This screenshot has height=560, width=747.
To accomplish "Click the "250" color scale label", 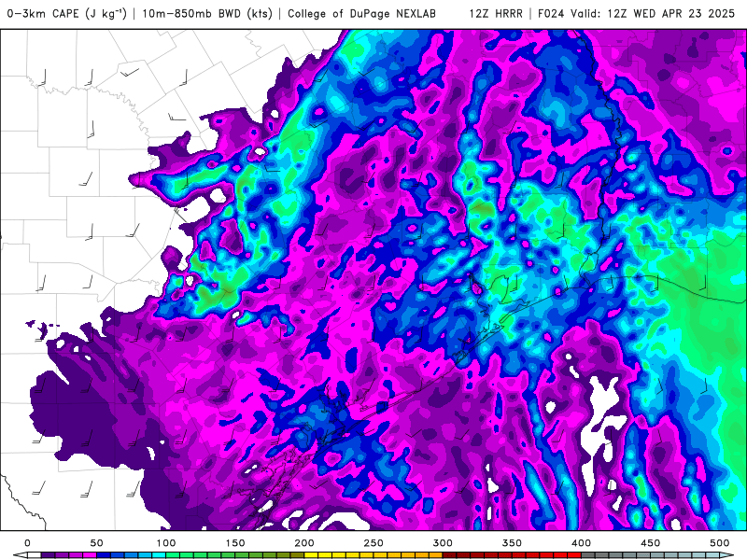I will click(373, 543).
